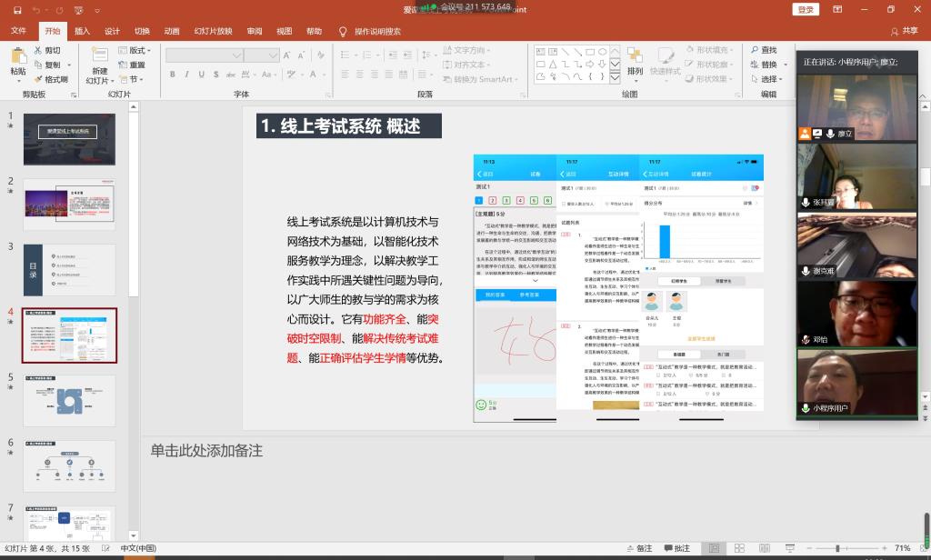This screenshot has height=560, width=931.
Task: Select the Format Painter (格式刷) tool
Action: click(x=39, y=79)
